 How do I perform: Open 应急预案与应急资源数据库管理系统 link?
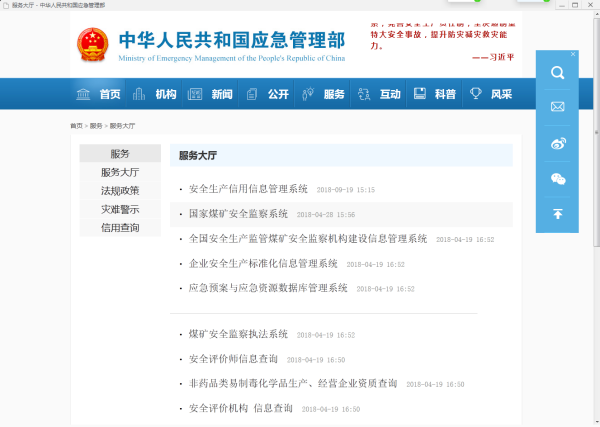click(x=268, y=288)
